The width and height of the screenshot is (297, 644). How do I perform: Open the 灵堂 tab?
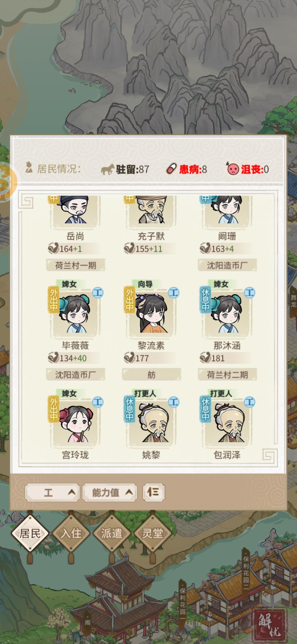[x=152, y=534]
